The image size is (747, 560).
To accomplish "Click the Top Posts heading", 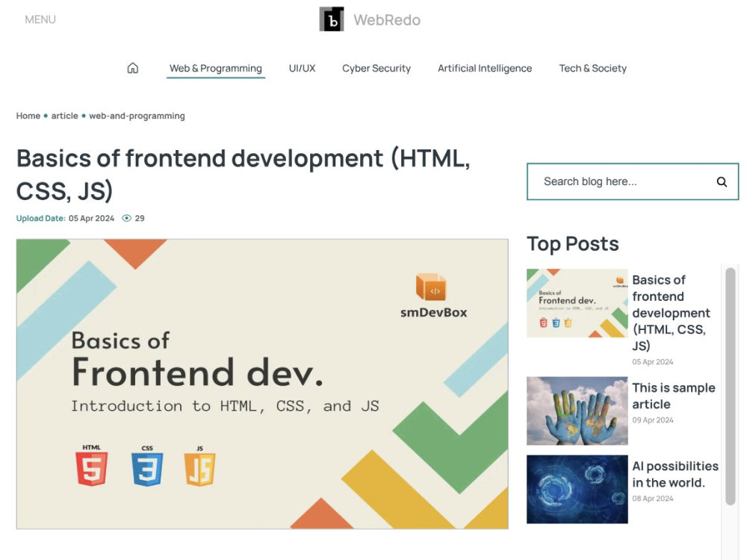I will point(573,244).
